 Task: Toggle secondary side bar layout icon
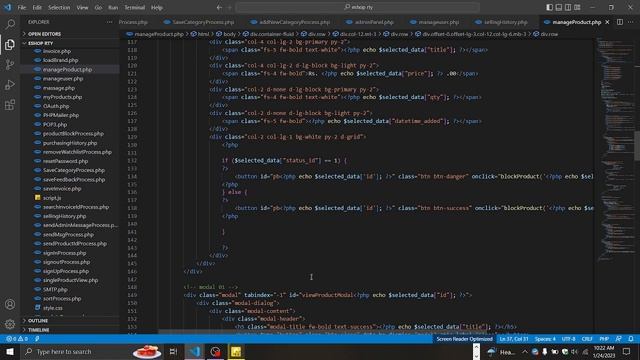pos(568,7)
